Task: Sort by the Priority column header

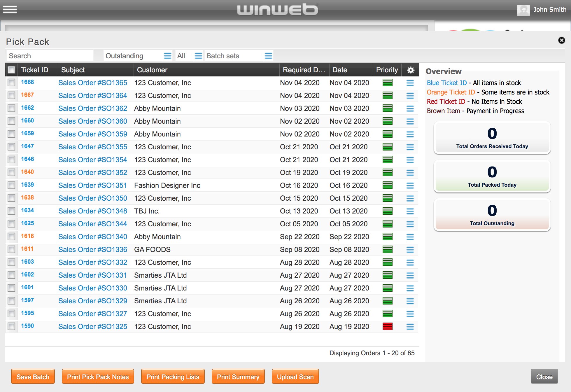Action: pyautogui.click(x=387, y=70)
